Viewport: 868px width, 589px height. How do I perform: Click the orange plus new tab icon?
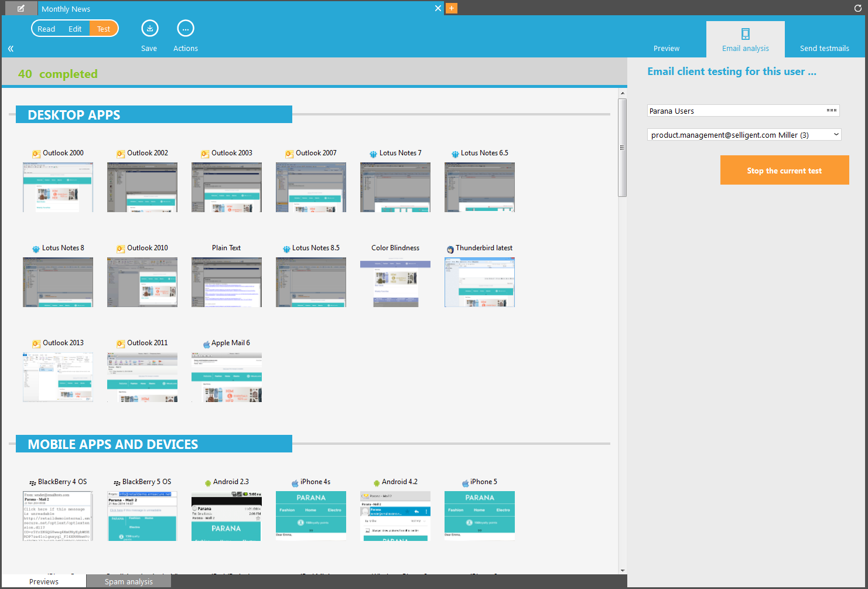(x=452, y=8)
